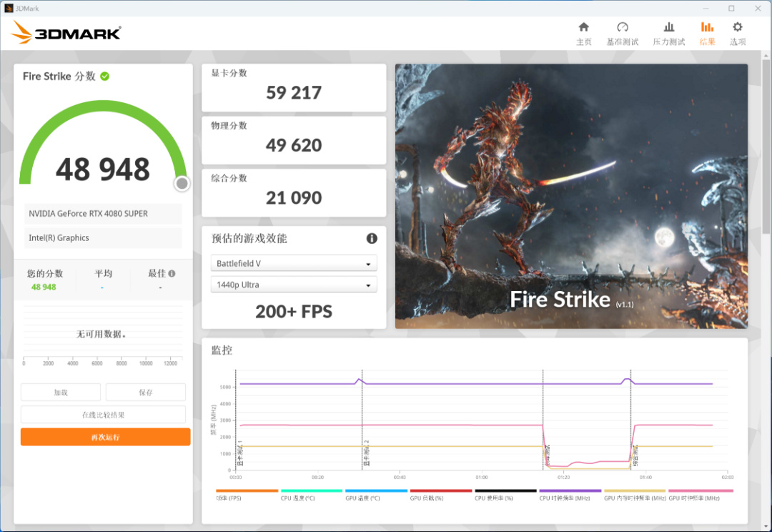Screen dimensions: 772x532
Task: Click the 3DMark app icon in the title bar
Action: coord(9,9)
